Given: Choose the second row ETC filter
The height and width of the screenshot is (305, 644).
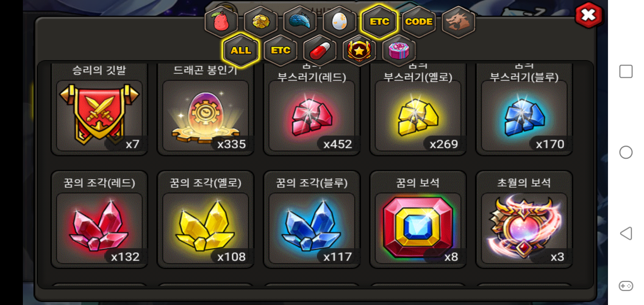Looking at the screenshot, I should (280, 50).
